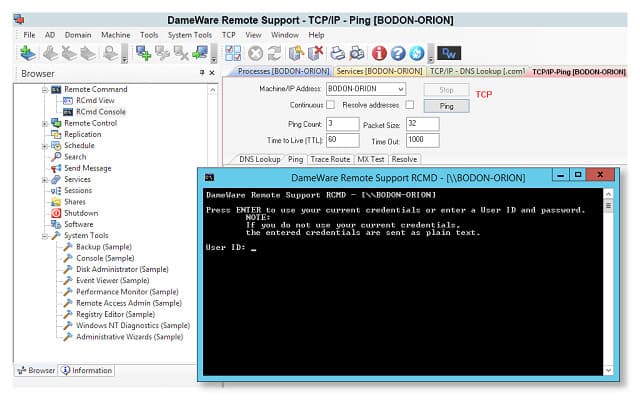The height and width of the screenshot is (400, 640).
Task: Switch to Processes [BODON-ORION] tab
Action: [283, 71]
